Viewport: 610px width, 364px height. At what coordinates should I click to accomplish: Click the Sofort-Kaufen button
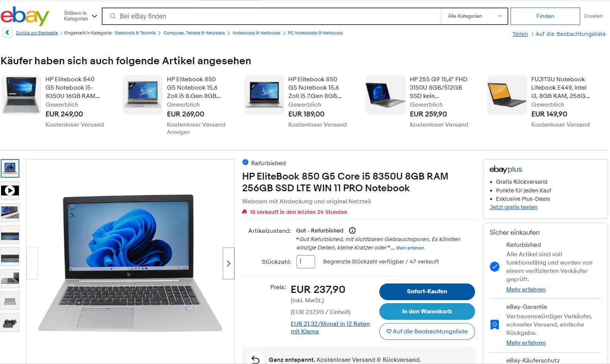coord(427,291)
